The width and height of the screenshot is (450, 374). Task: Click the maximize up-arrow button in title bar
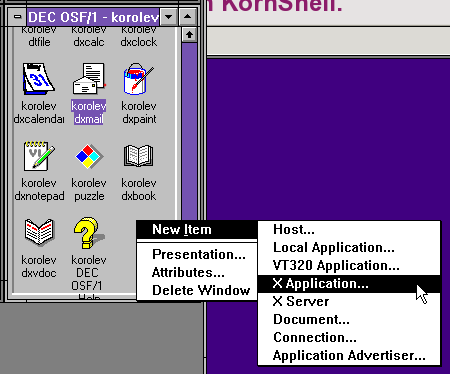[187, 17]
